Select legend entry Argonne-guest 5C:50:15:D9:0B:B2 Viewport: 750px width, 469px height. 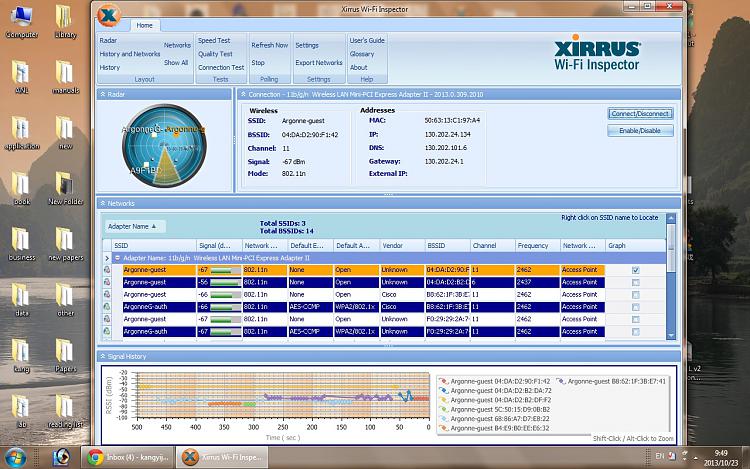pyautogui.click(x=495, y=409)
